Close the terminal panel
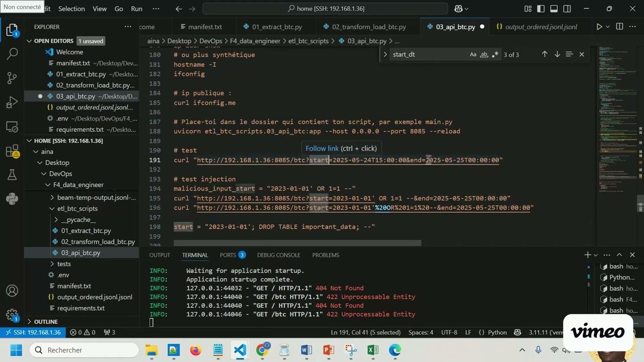 coord(632,255)
